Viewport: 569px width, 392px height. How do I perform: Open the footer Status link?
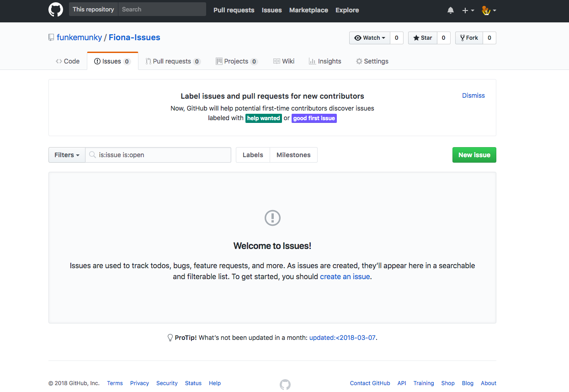coord(193,383)
